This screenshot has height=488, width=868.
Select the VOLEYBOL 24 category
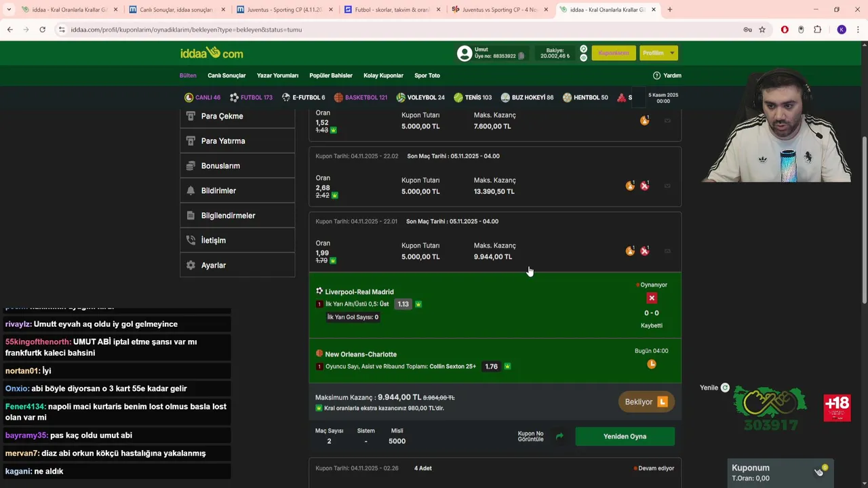pyautogui.click(x=420, y=98)
